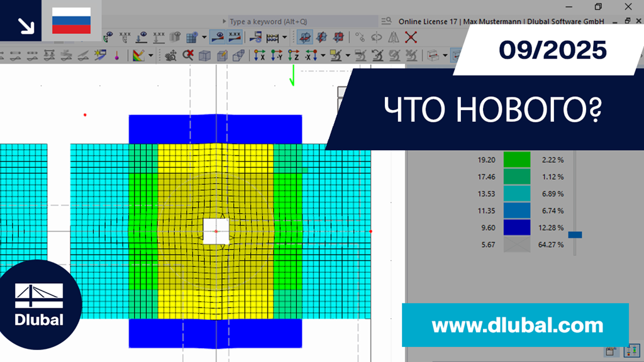Screen dimensions: 644x362
Task: Click the node connection icon near clipping planes
Action: click(x=360, y=37)
